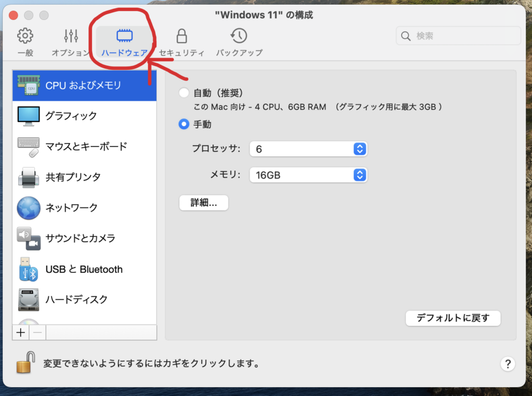Screen dimensions: 532x396
Task: Select ハードディスク in the sidebar
Action: tap(85, 300)
